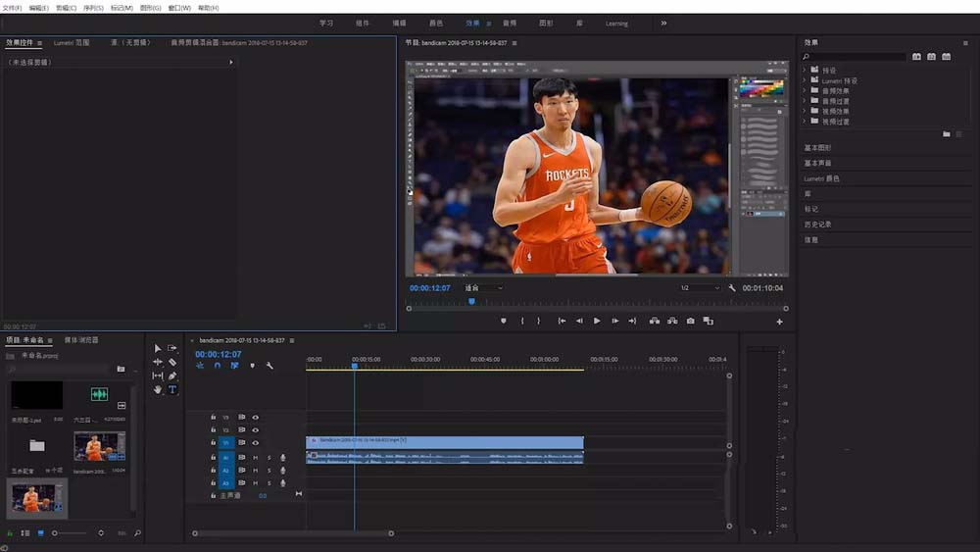Switch to the 颜色 workspace tab
980x552 pixels.
tap(436, 23)
